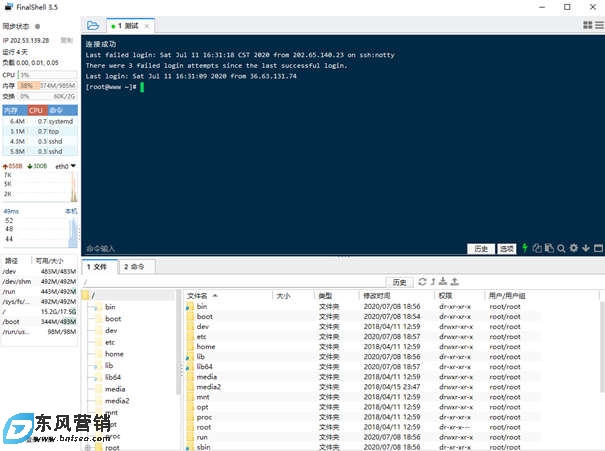Refresh the file list
The width and height of the screenshot is (605, 451).
pyautogui.click(x=423, y=282)
